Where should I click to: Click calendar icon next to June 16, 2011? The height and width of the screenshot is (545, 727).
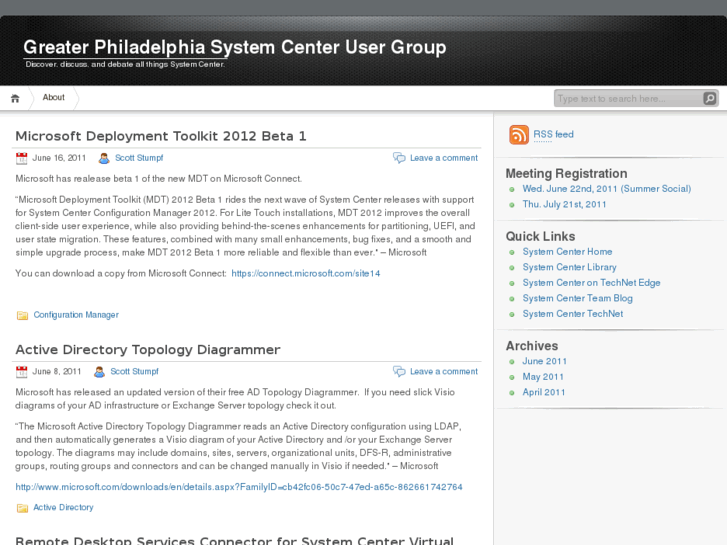coord(21,158)
